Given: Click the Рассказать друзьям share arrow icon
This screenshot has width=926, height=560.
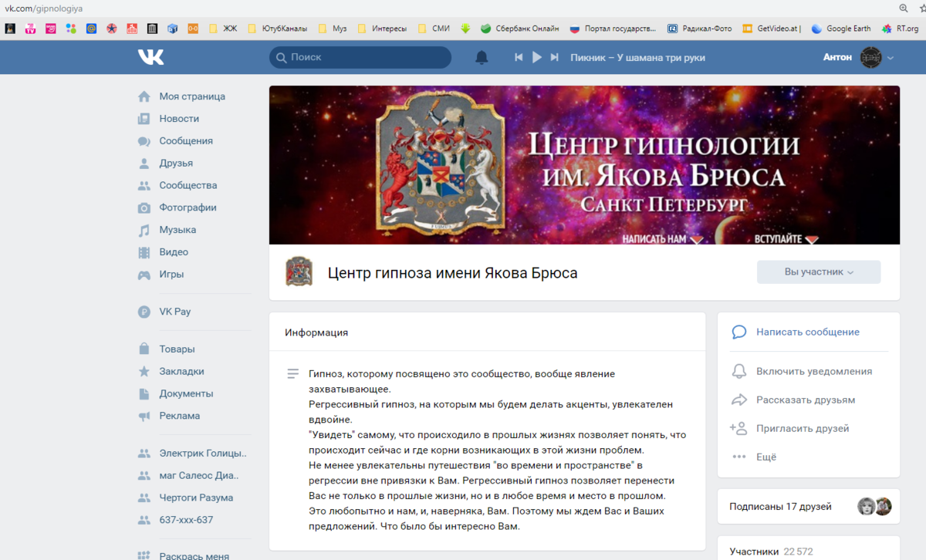Looking at the screenshot, I should point(738,400).
